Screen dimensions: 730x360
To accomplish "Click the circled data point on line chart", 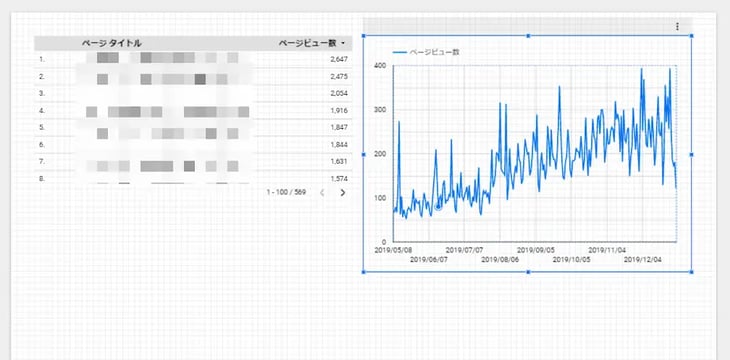I will pyautogui.click(x=438, y=207).
